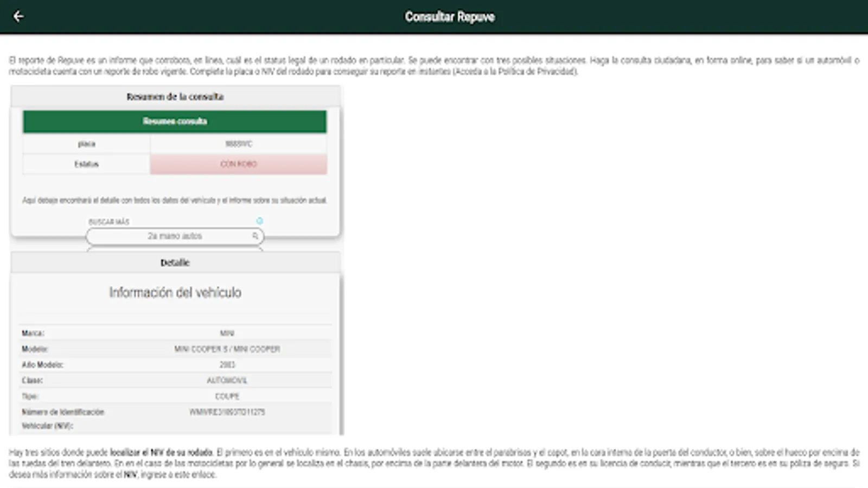Follow the 'ingrese a este enlace' link
The image size is (868, 488).
[x=177, y=474]
